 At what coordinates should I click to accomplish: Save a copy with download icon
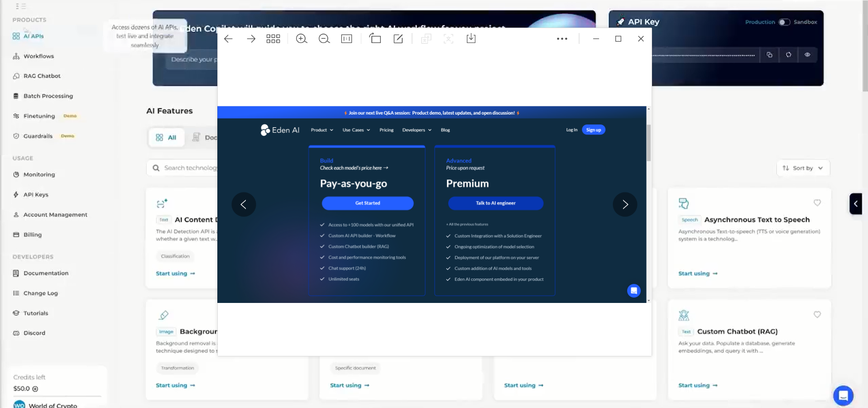pyautogui.click(x=471, y=38)
